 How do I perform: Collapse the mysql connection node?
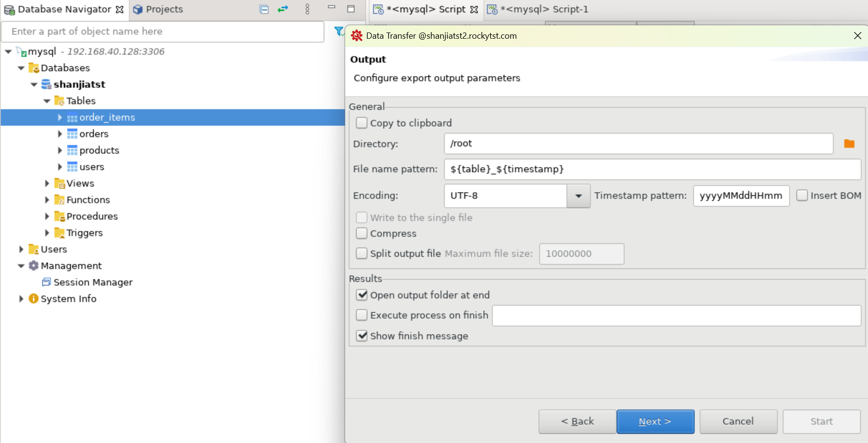coord(8,51)
